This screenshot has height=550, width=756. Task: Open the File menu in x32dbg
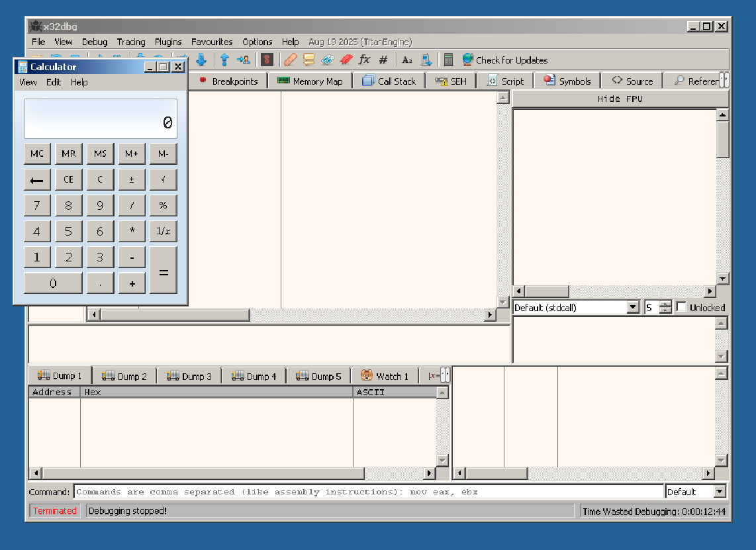click(38, 42)
